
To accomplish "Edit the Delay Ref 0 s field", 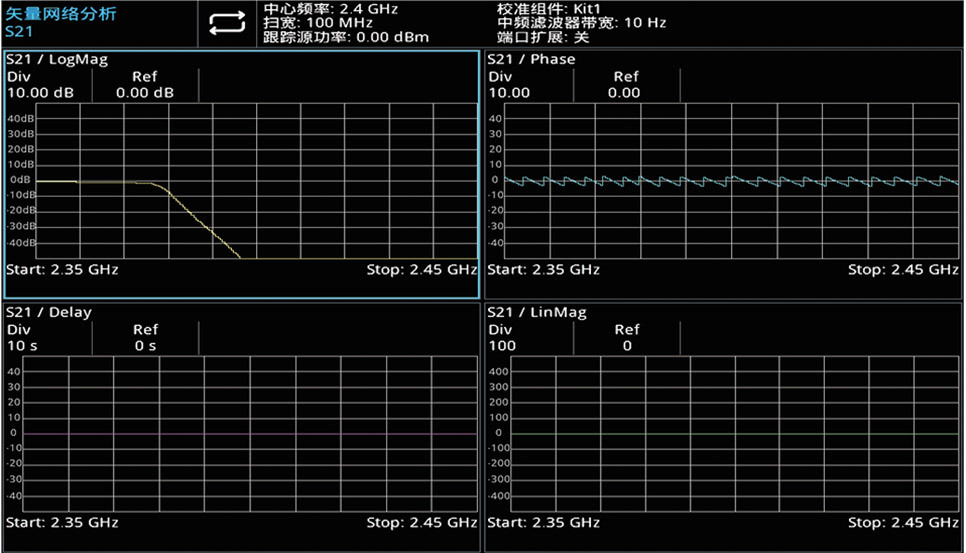I will click(145, 338).
